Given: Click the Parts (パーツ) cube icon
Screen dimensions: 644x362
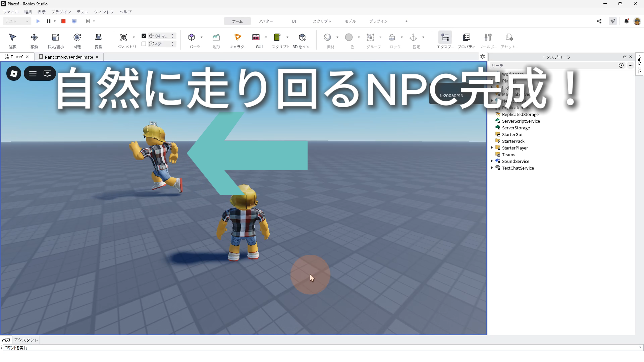Looking at the screenshot, I should [x=192, y=37].
